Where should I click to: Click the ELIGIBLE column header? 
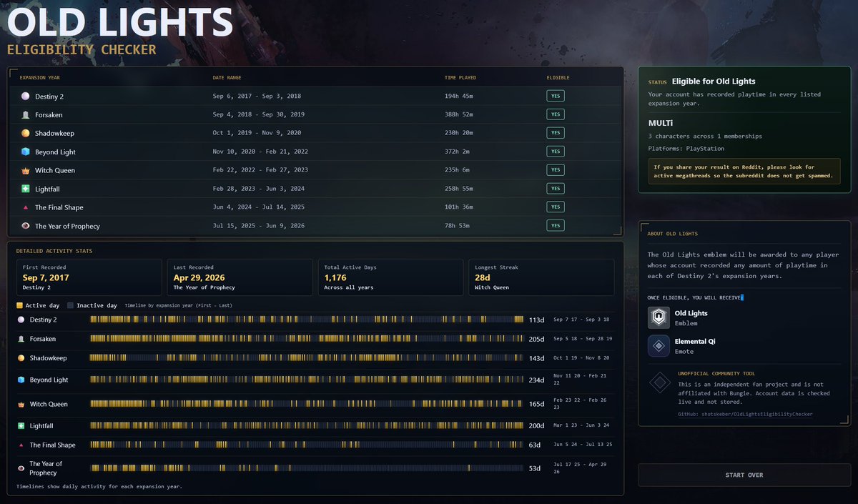click(558, 78)
